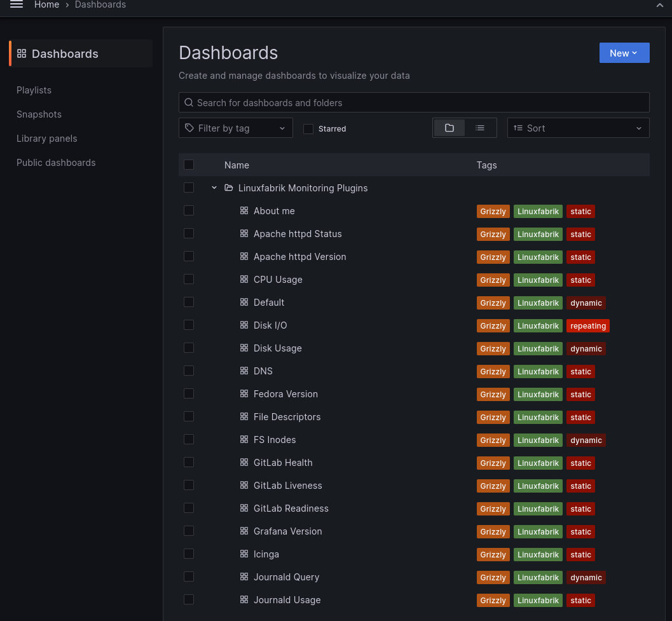The height and width of the screenshot is (621, 672).
Task: Click the dashboard icon beside Journald Usage
Action: coord(244,599)
